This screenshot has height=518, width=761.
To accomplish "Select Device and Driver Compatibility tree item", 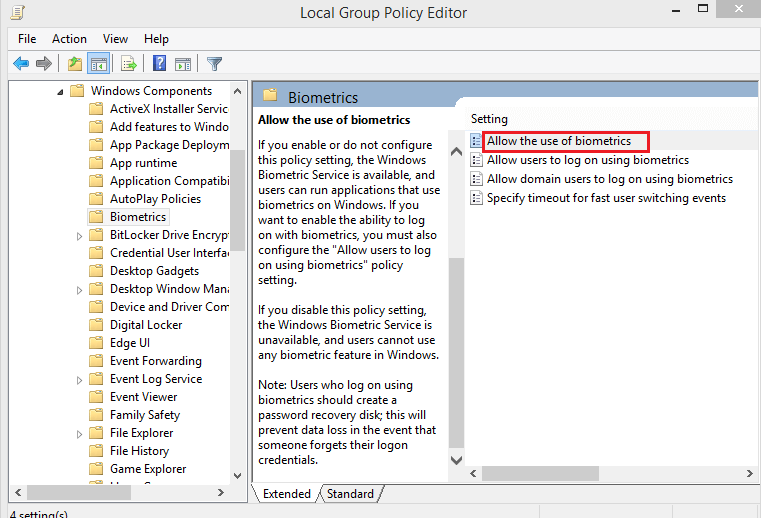I will coord(169,306).
